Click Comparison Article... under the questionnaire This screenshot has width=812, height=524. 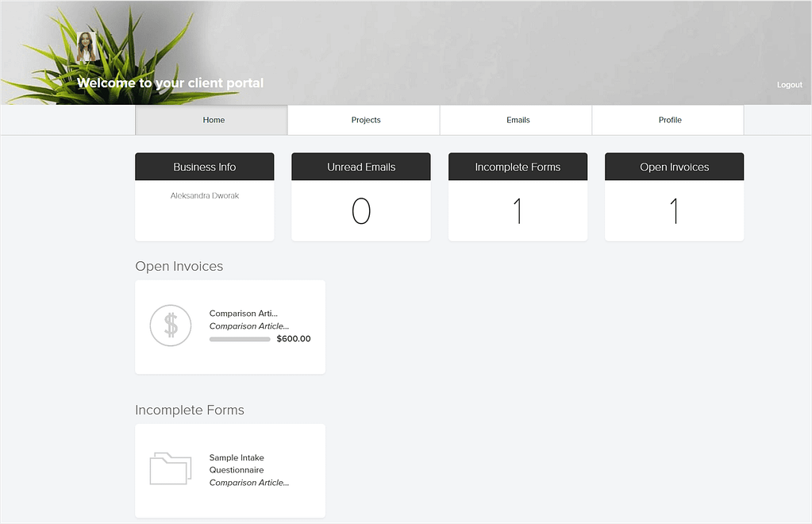point(249,483)
